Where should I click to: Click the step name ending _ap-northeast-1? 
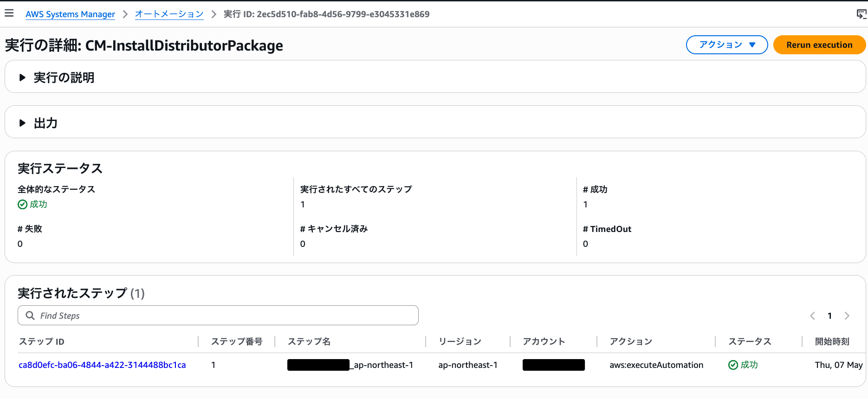click(350, 365)
